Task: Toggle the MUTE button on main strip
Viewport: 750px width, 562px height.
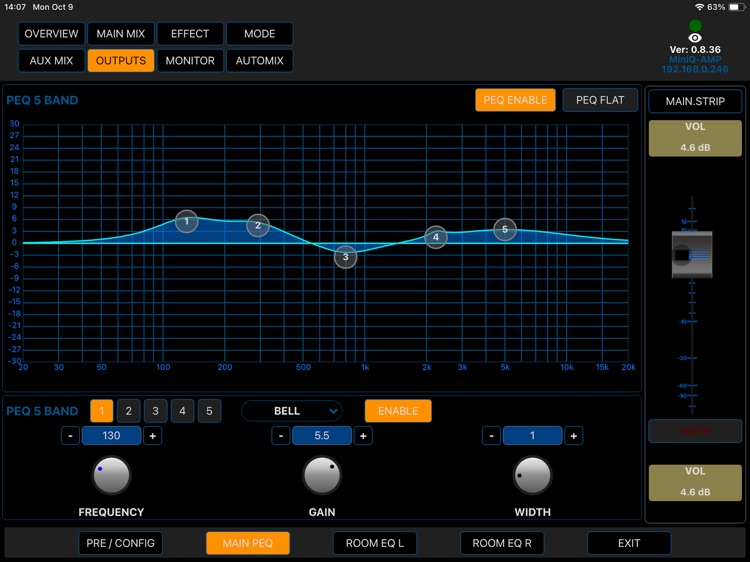Action: [695, 431]
